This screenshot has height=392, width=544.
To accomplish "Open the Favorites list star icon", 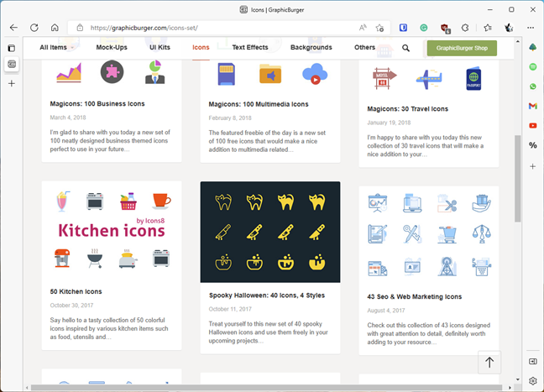I will tap(488, 28).
